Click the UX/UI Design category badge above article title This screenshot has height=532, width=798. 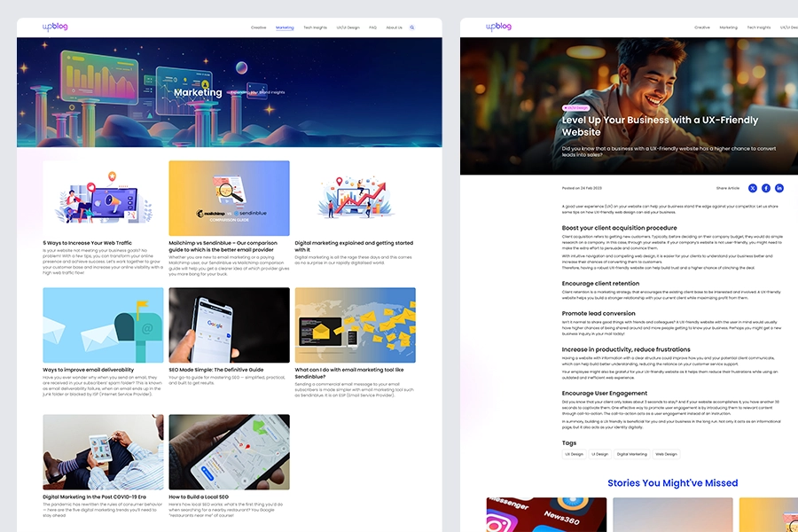pyautogui.click(x=576, y=107)
